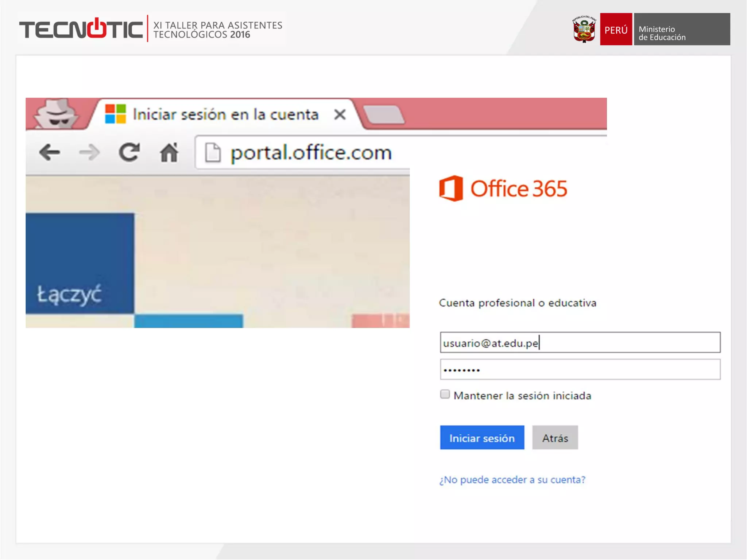Select the Iniciar sesión en la cuenta tab
The height and width of the screenshot is (560, 747).
pyautogui.click(x=225, y=114)
